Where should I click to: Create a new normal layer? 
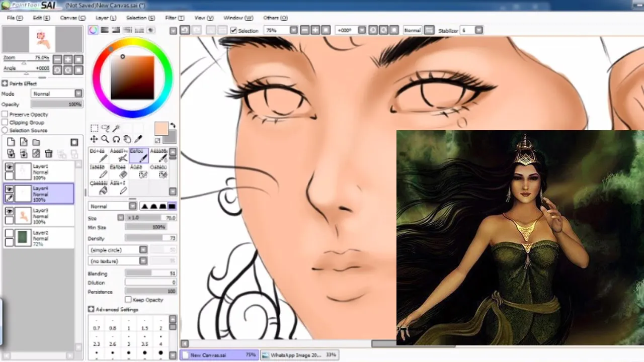tap(11, 142)
